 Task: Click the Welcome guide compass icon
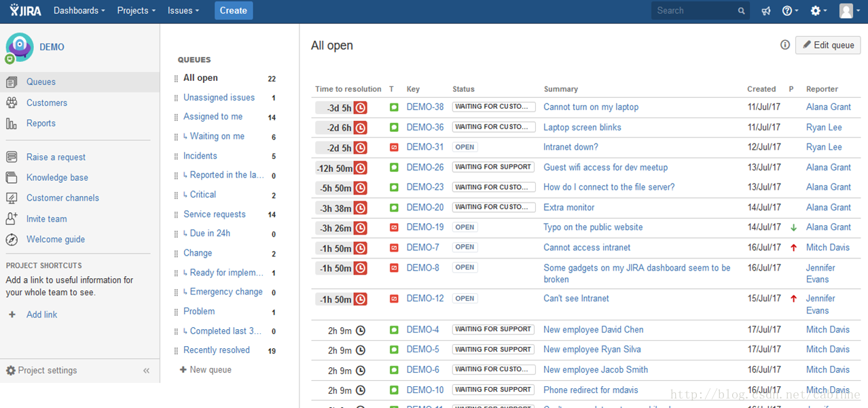click(x=12, y=239)
